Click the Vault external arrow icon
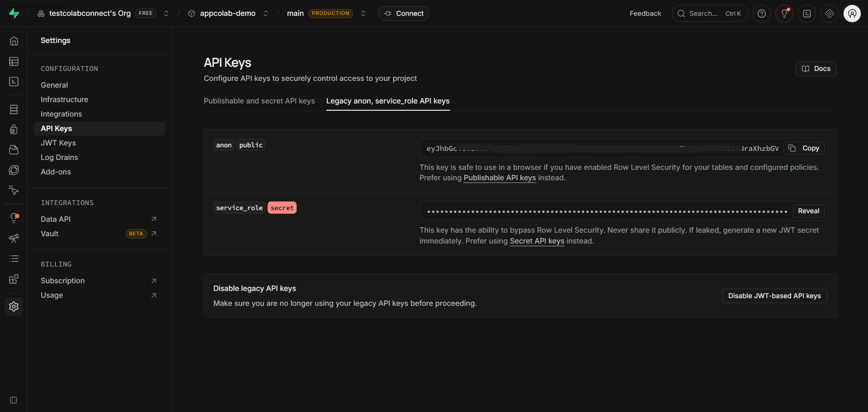The image size is (868, 412). pyautogui.click(x=154, y=234)
